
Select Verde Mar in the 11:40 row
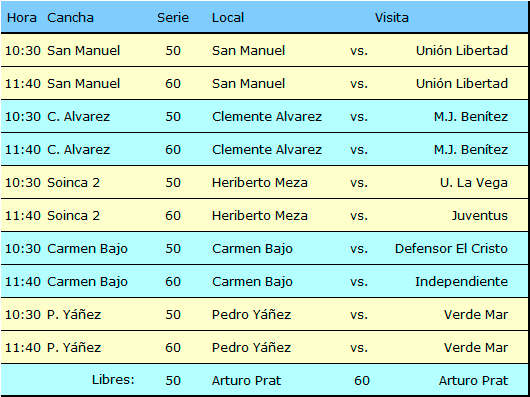(x=476, y=348)
